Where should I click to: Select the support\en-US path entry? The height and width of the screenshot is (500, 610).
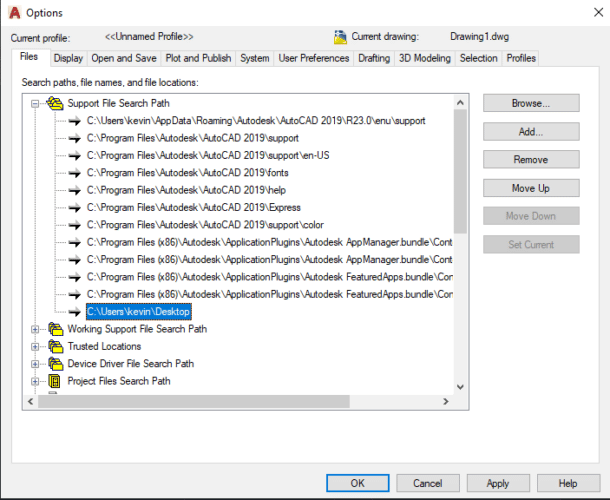208,155
